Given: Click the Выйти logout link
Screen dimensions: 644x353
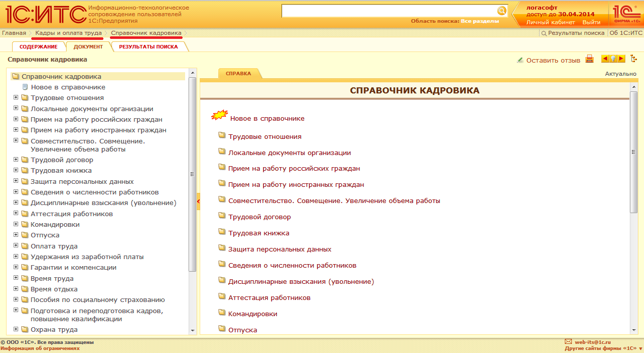Looking at the screenshot, I should 592,22.
